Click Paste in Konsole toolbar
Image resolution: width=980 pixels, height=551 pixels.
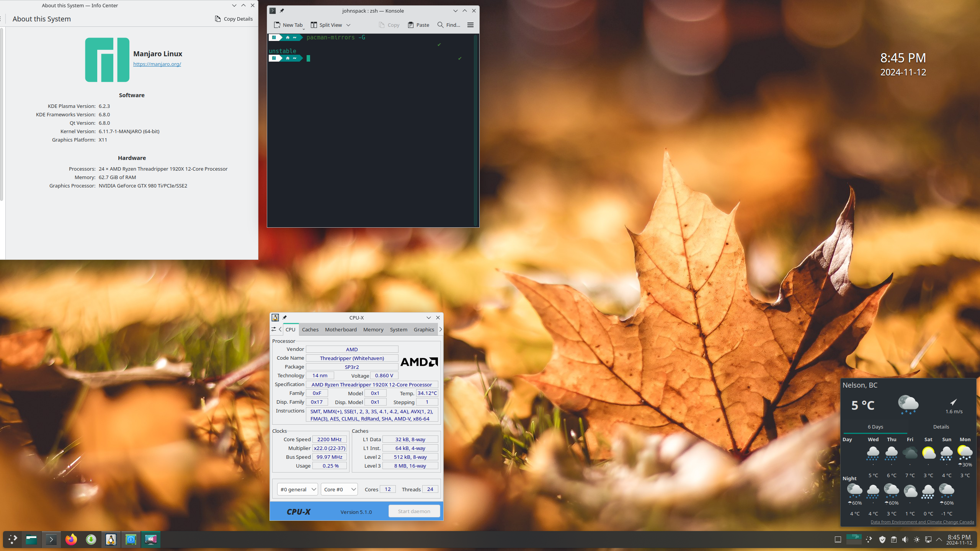click(x=418, y=25)
